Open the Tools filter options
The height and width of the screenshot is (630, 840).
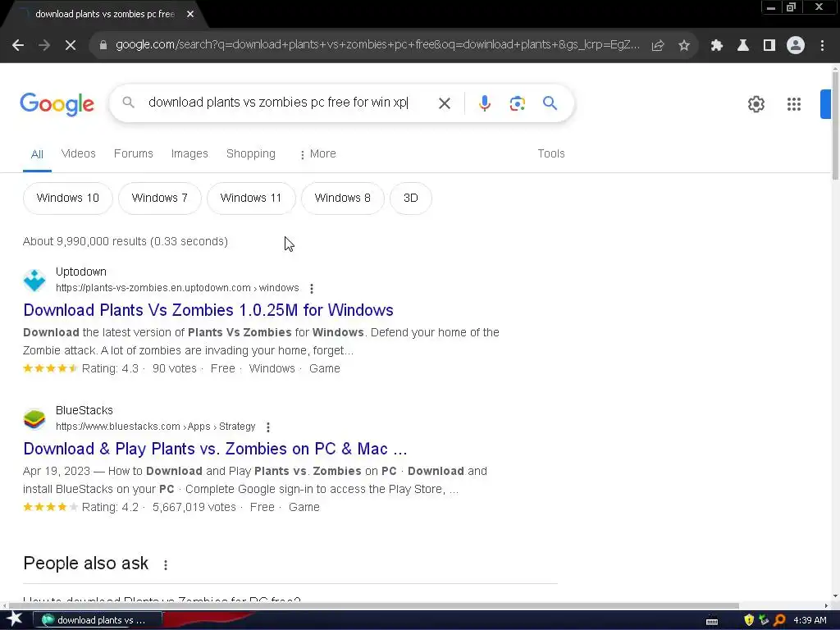[x=551, y=153]
